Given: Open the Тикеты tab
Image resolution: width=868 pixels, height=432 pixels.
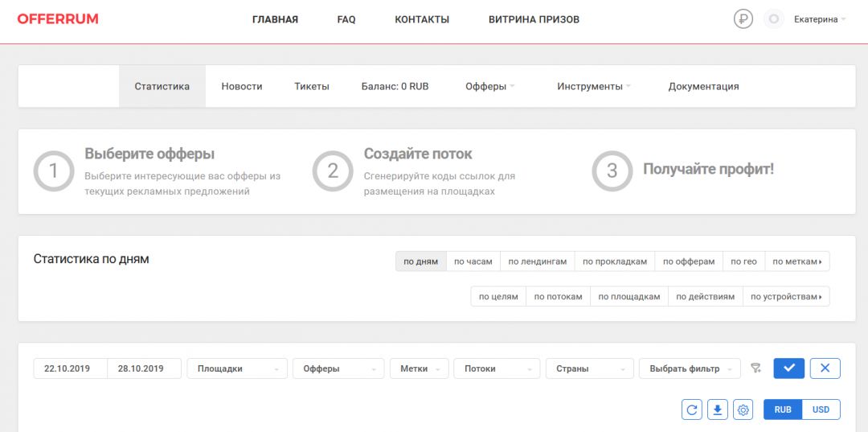Looking at the screenshot, I should [312, 86].
